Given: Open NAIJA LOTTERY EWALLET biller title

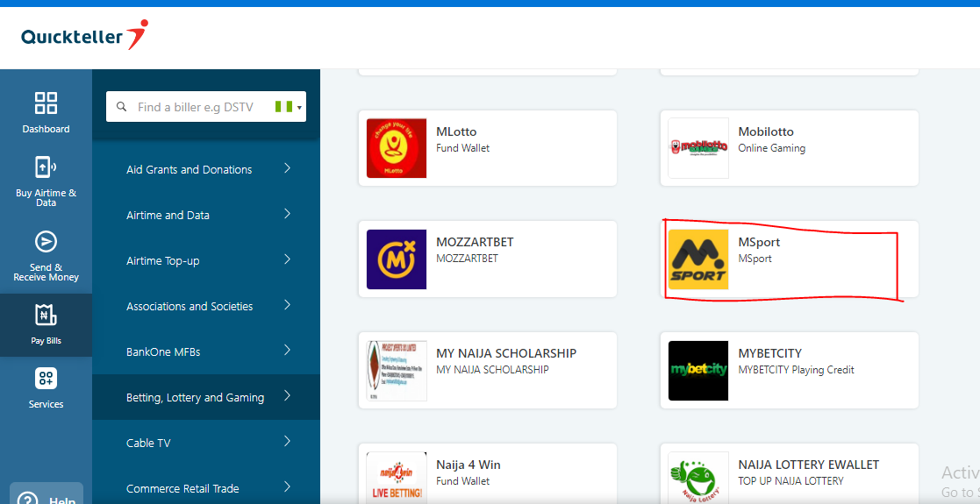Looking at the screenshot, I should [809, 465].
